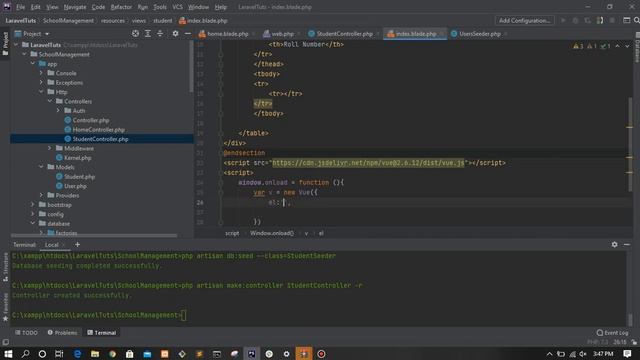Click 'script' breadcrumb below the editor

232,233
